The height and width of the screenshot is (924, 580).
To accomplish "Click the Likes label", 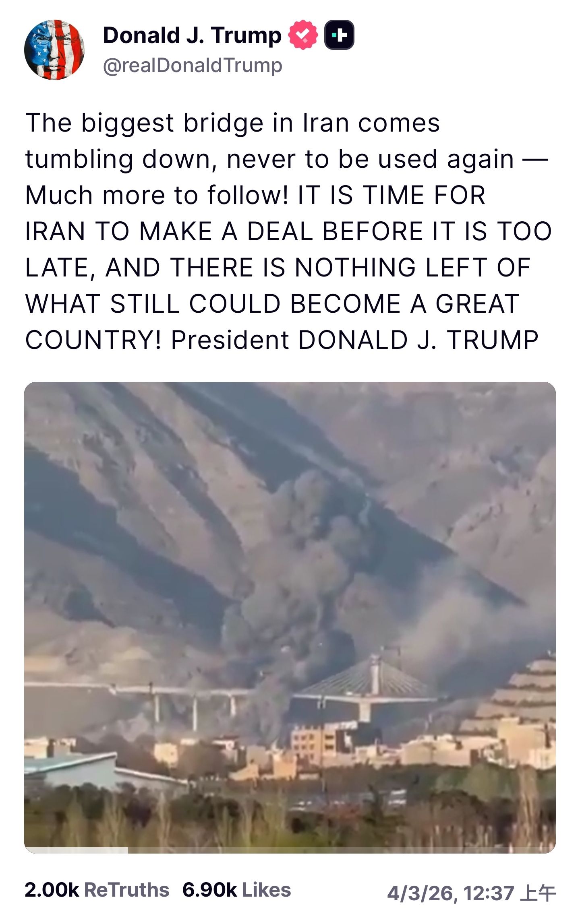I will click(266, 890).
